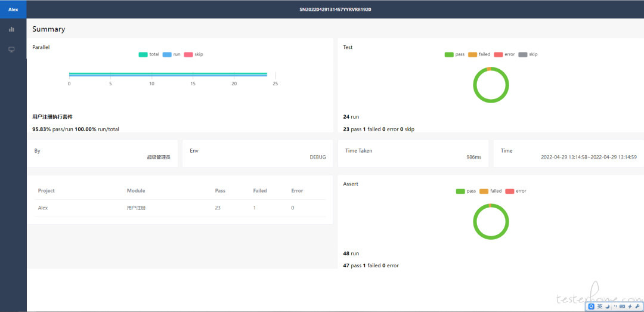Toggle failed series in Assert legend
Screen dimensions: 644x312
click(490, 191)
